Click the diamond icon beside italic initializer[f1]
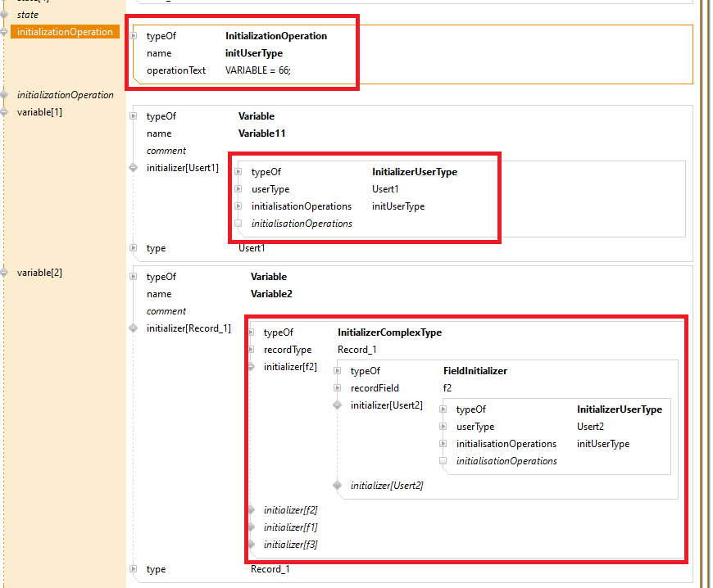Image resolution: width=713 pixels, height=588 pixels. click(x=252, y=527)
